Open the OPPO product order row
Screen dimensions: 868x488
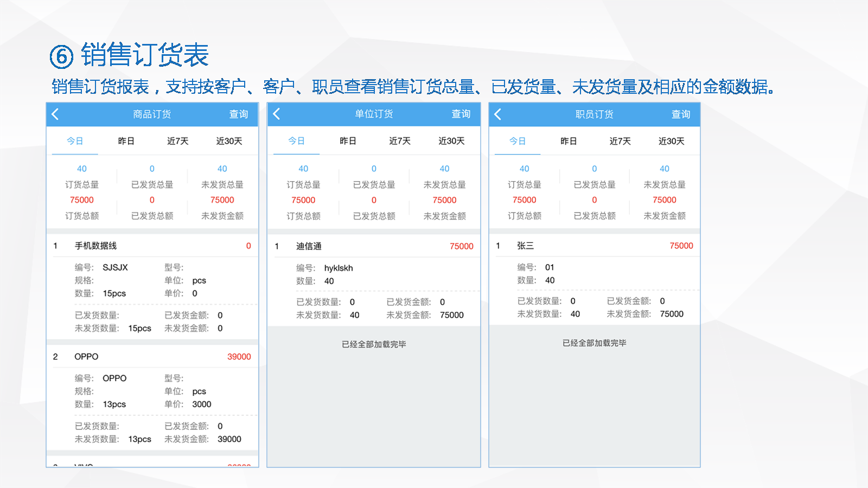tap(152, 357)
